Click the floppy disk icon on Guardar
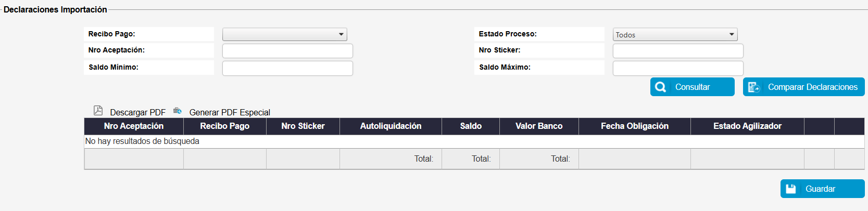Screen dimensions: 868x211 [x=791, y=189]
